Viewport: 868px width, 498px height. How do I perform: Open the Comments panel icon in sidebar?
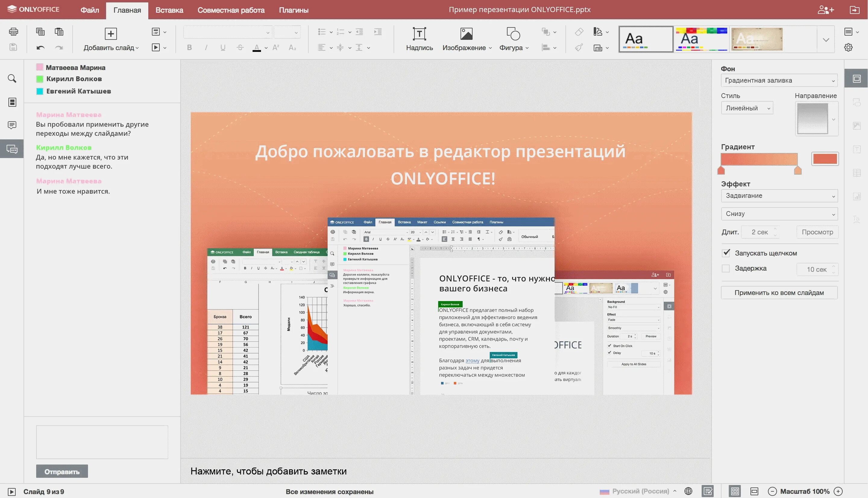pyautogui.click(x=12, y=125)
